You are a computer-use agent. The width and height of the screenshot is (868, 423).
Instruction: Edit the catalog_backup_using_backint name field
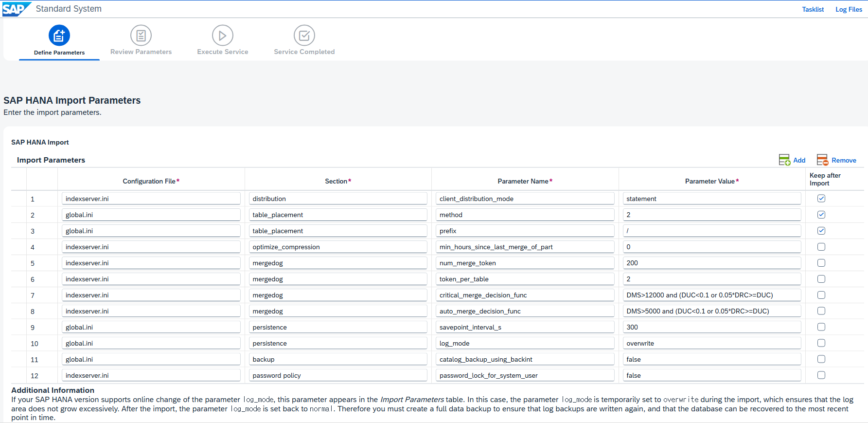click(x=525, y=359)
